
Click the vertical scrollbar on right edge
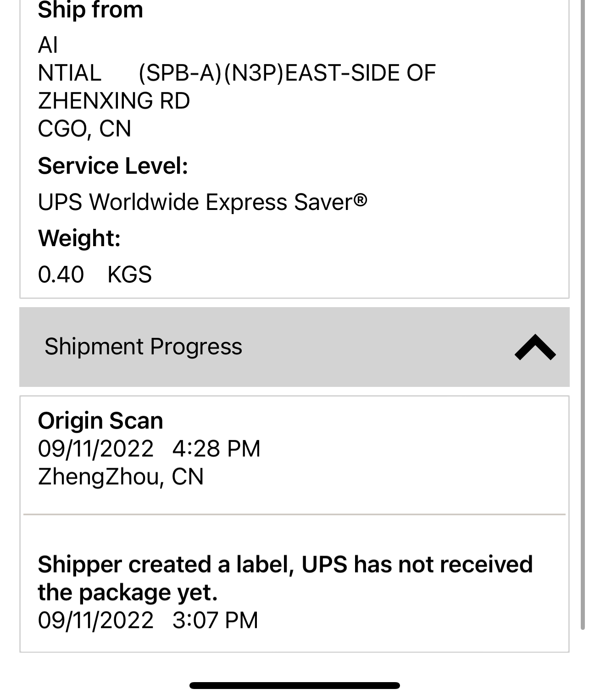click(x=583, y=321)
